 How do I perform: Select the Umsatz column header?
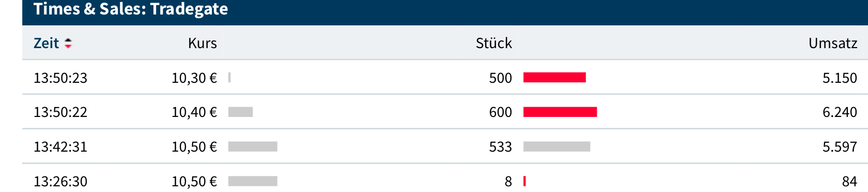[833, 43]
